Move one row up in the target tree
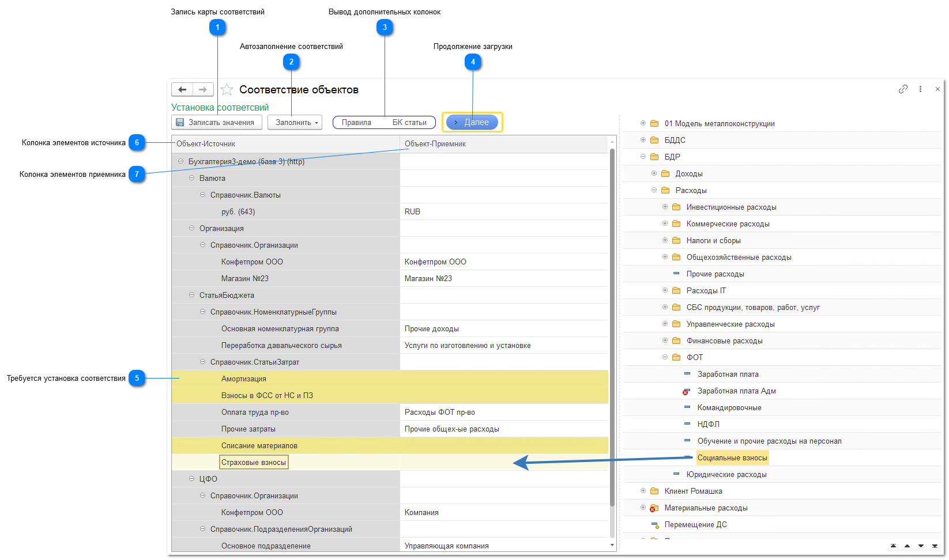 pyautogui.click(x=907, y=546)
